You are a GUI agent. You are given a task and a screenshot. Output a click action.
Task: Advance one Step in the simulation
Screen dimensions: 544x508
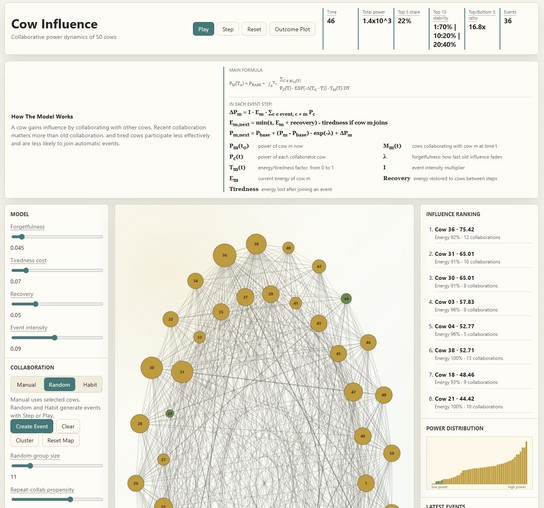click(228, 29)
